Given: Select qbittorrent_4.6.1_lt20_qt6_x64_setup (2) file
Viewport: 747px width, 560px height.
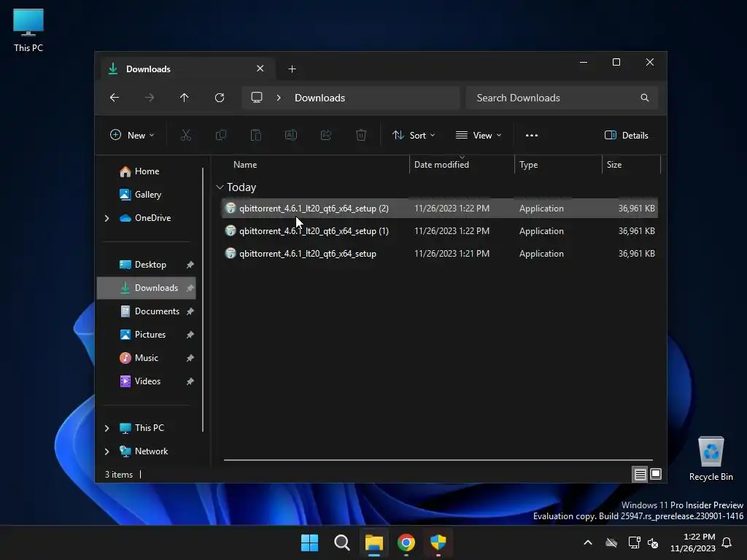Looking at the screenshot, I should [439, 209].
